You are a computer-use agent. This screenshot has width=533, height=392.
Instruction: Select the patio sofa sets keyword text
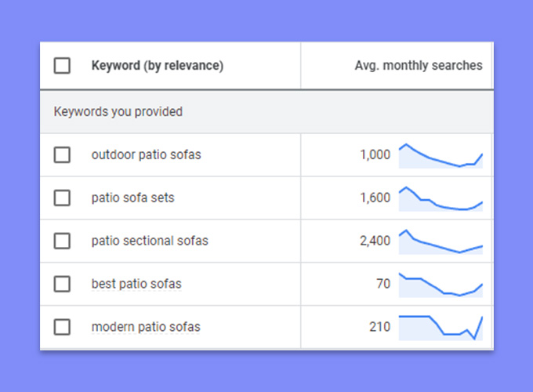(x=133, y=198)
